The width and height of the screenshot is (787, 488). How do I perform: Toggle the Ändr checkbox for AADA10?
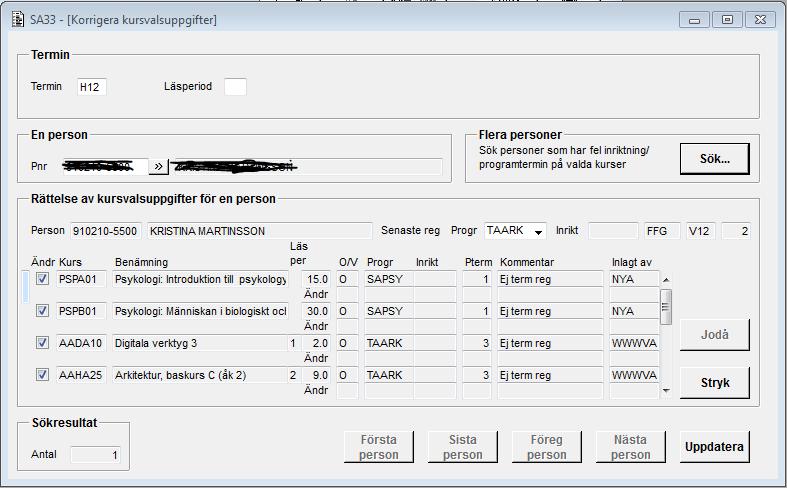click(x=42, y=343)
